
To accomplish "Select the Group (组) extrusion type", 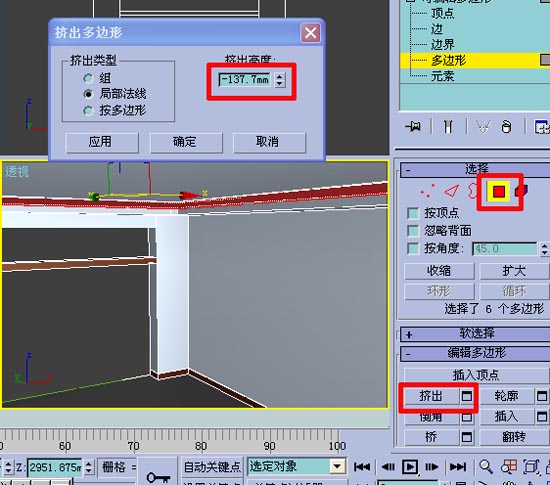I will [88, 78].
